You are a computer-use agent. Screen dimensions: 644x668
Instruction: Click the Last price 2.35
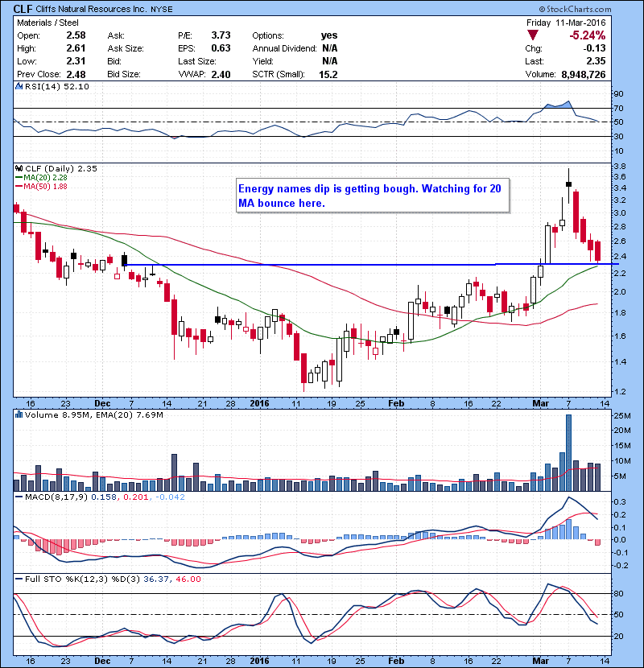(x=596, y=61)
